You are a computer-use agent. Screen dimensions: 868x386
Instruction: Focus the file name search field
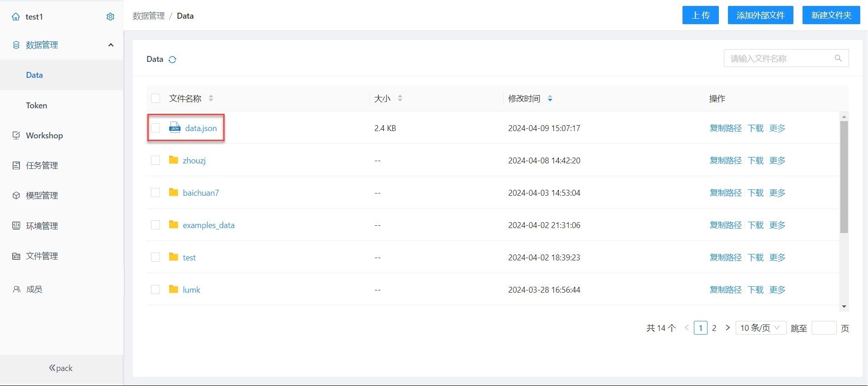pyautogui.click(x=778, y=58)
